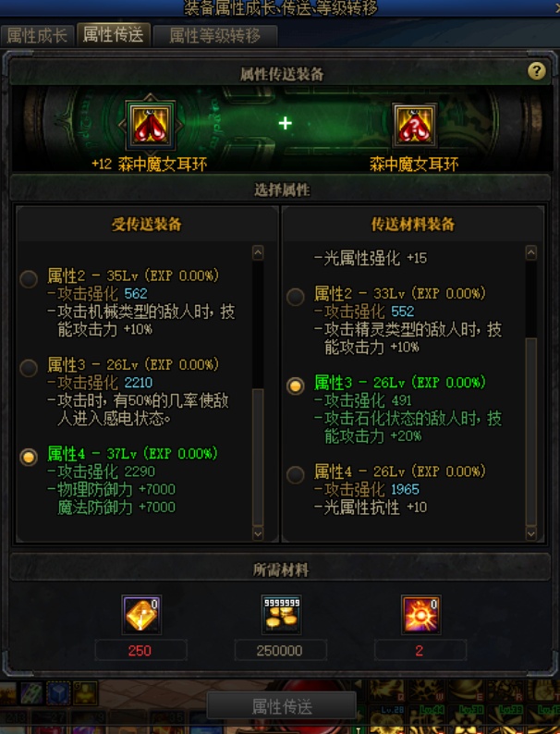The width and height of the screenshot is (560, 734).
Task: Select 属性2 33Lv radio in 传送材料装备 list
Action: tap(295, 297)
